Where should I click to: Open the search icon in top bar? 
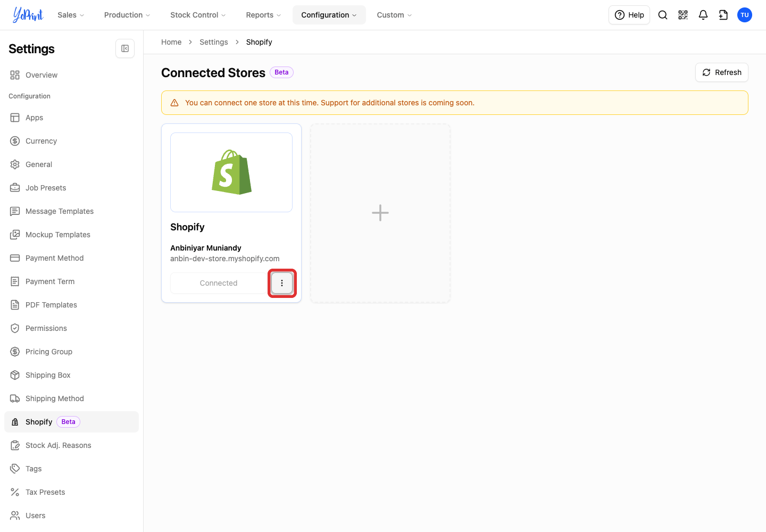click(x=663, y=15)
